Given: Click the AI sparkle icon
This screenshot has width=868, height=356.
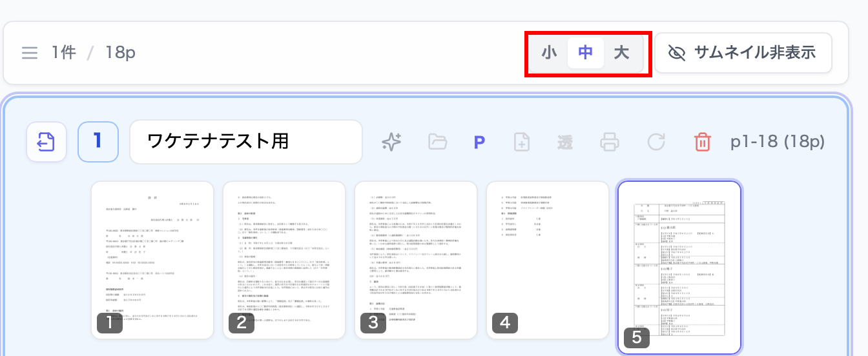Looking at the screenshot, I should [x=391, y=142].
